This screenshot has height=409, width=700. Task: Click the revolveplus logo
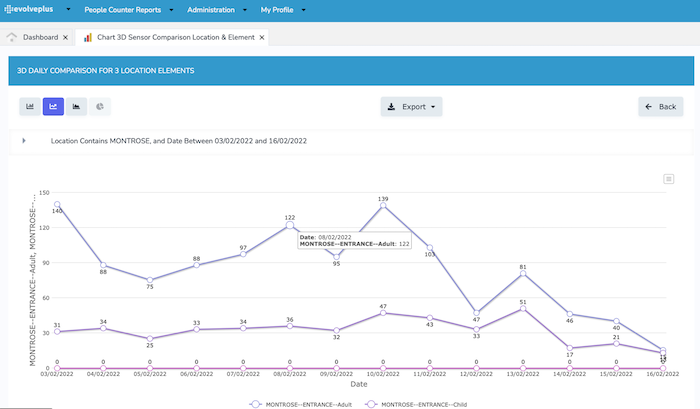[x=29, y=9]
